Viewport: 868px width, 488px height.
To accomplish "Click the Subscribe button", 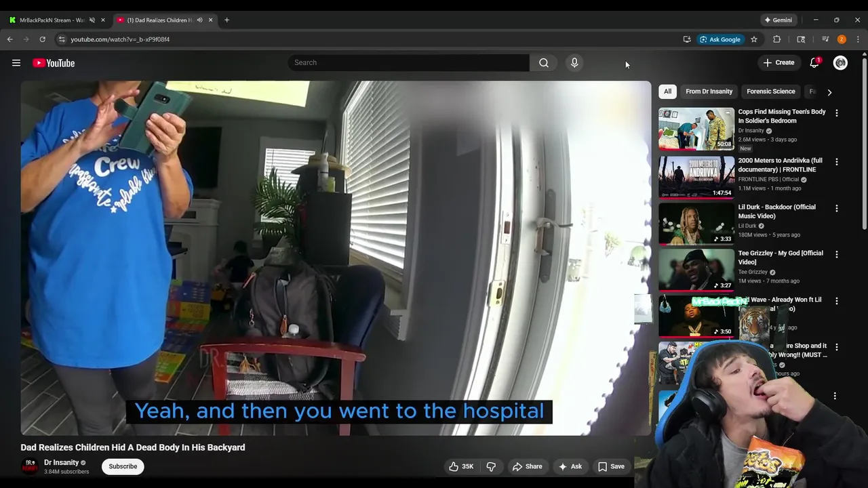I will pyautogui.click(x=123, y=466).
